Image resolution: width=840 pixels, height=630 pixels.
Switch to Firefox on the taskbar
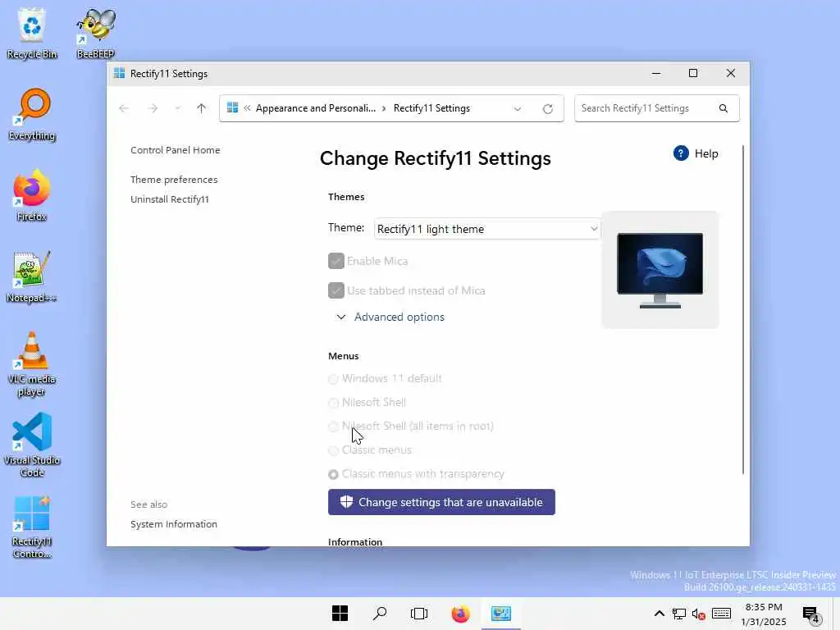pos(460,614)
